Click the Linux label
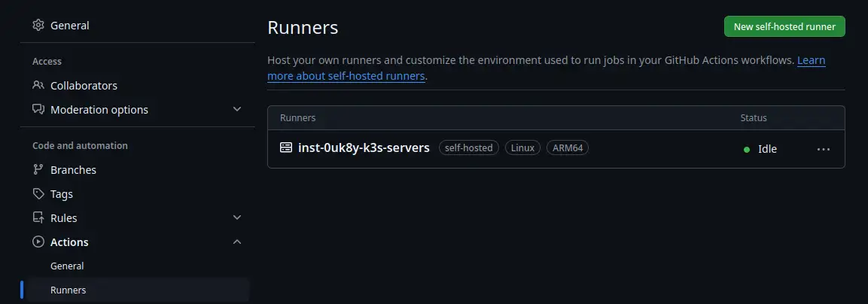 pos(522,147)
